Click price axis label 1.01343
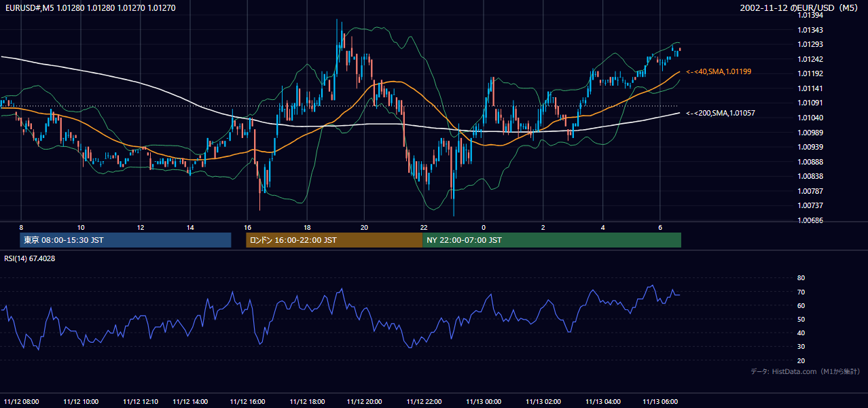The width and height of the screenshot is (868, 408). point(811,30)
